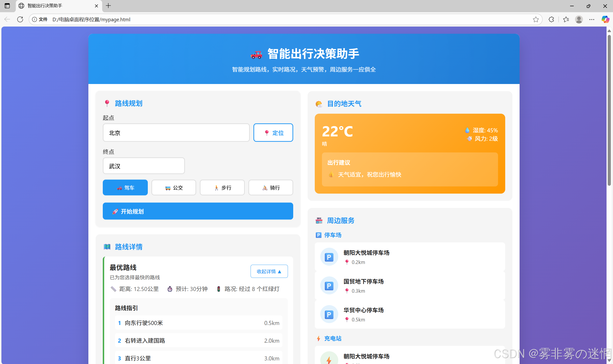
Task: Pick the 骑行 travel mode option
Action: tap(270, 188)
